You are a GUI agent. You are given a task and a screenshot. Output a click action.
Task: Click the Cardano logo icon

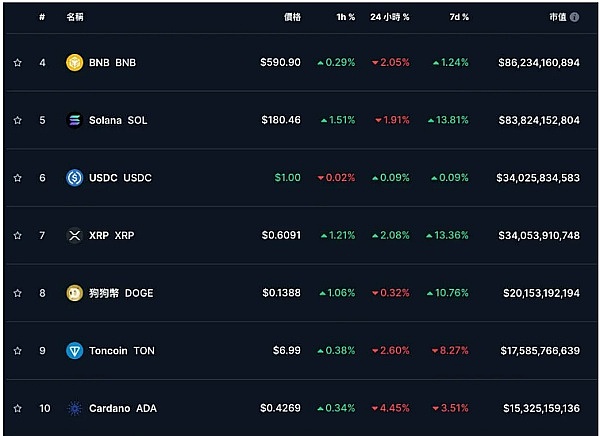click(x=74, y=408)
